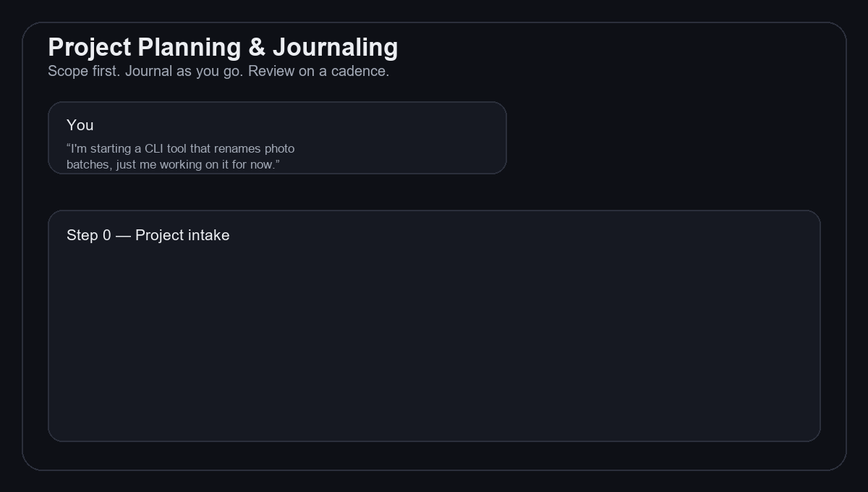Screen dimensions: 868x492
Task: Click the 'Step 0 — Project intake' heading
Action: [x=148, y=235]
